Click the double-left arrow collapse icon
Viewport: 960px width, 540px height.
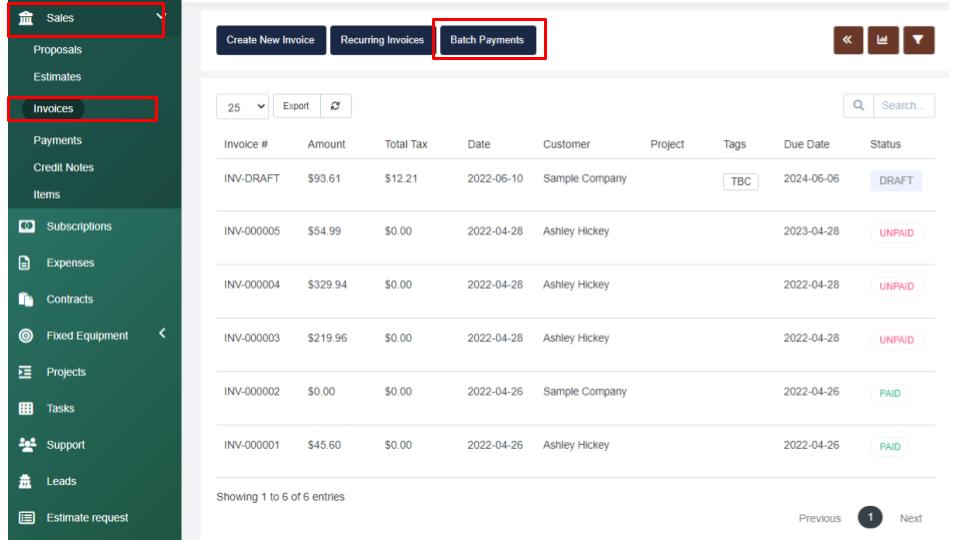848,40
